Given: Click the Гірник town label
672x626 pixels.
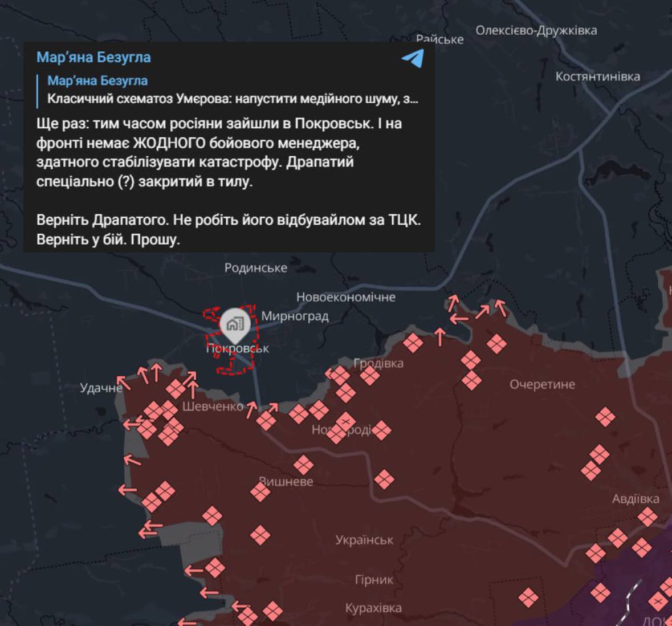Looking at the screenshot, I should point(374,580).
